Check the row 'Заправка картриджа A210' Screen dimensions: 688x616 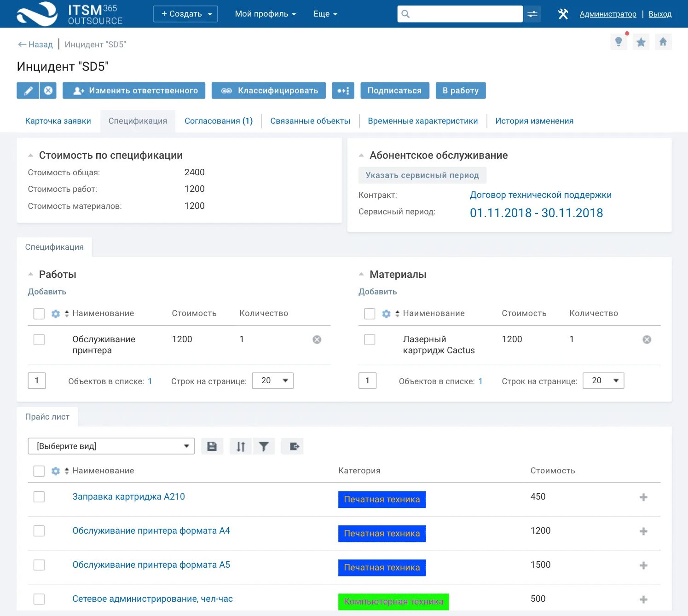(x=39, y=497)
